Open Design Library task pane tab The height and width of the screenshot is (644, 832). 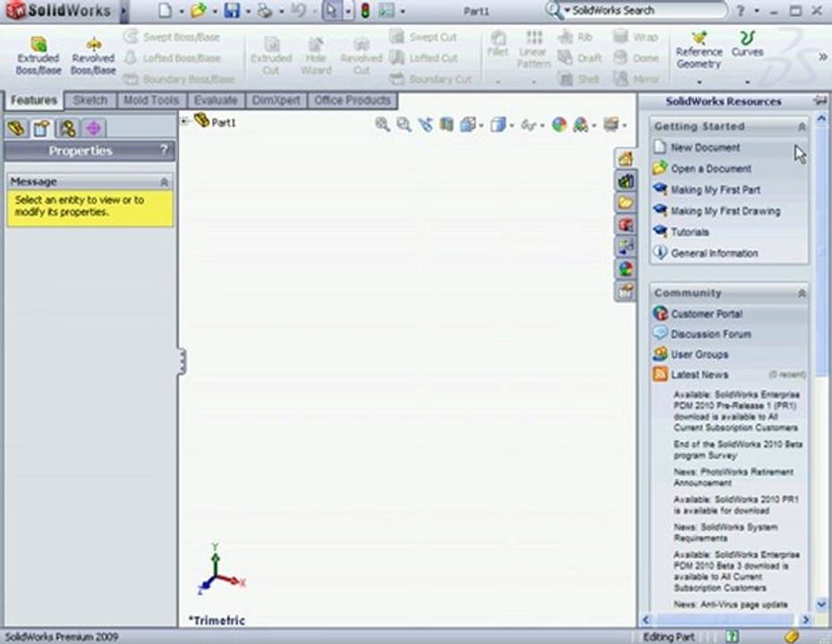tap(625, 181)
